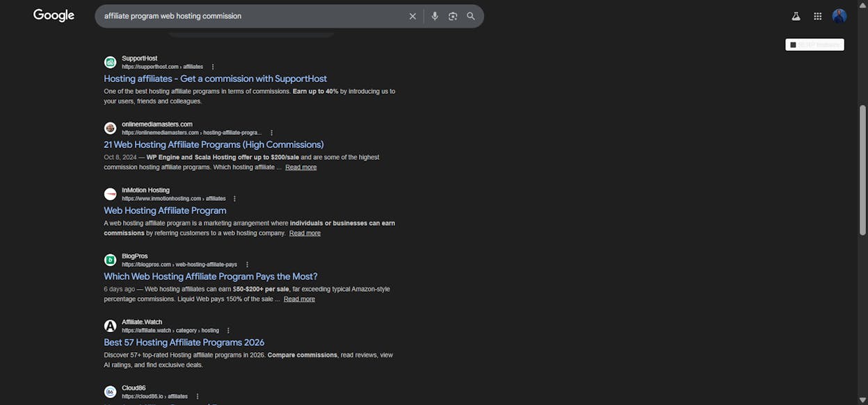This screenshot has width=868, height=405.
Task: Open more options for Cloud86 result
Action: pyautogui.click(x=198, y=397)
